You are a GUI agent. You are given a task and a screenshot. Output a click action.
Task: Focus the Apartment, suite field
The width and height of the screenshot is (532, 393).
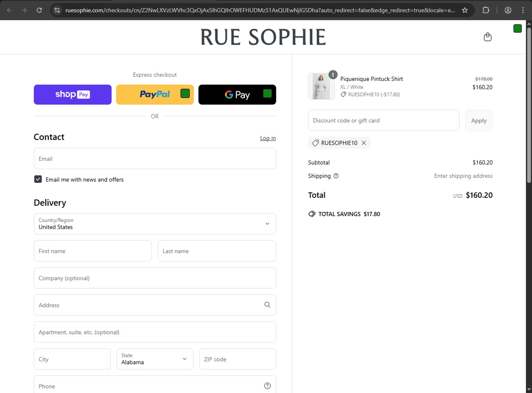click(155, 332)
